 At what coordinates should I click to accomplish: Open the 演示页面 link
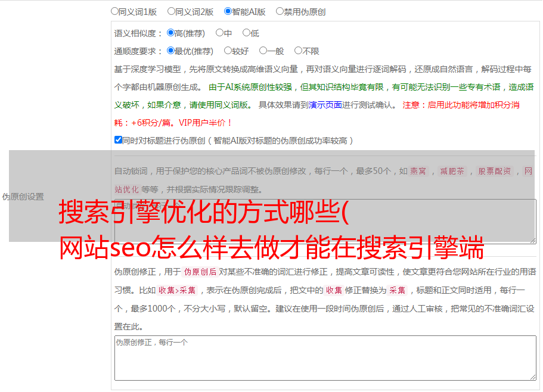(x=325, y=105)
